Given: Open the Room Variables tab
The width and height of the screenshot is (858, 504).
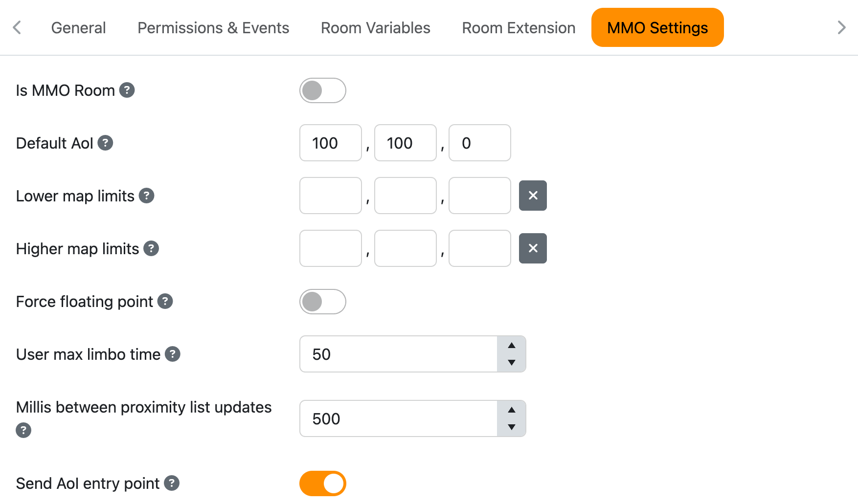Looking at the screenshot, I should tap(375, 27).
